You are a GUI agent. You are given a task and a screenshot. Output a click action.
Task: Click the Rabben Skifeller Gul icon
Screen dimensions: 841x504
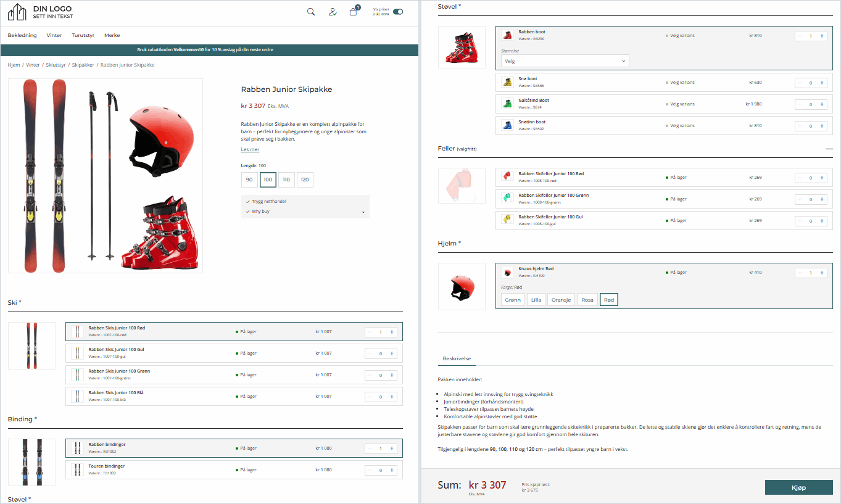507,220
